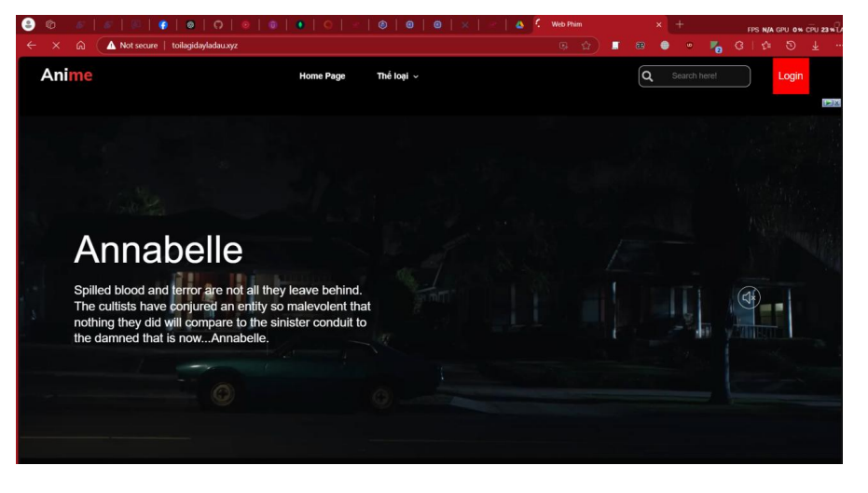Switch to the GitHub pinned tab

click(218, 24)
